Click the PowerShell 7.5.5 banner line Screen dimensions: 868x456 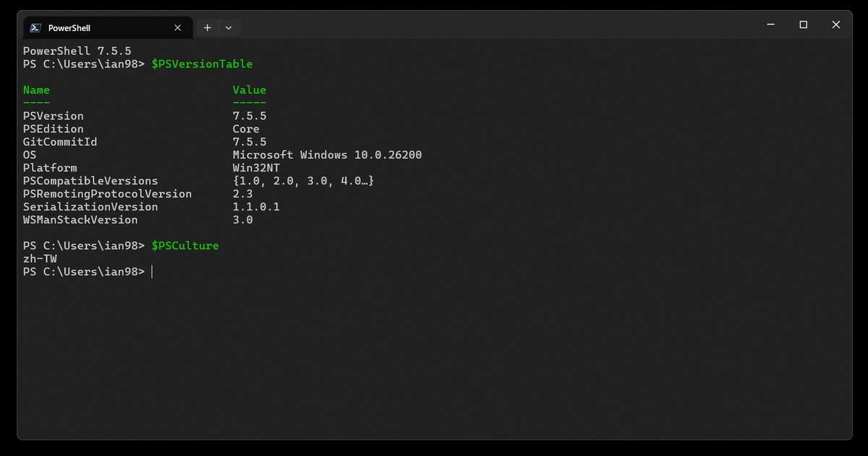click(77, 51)
